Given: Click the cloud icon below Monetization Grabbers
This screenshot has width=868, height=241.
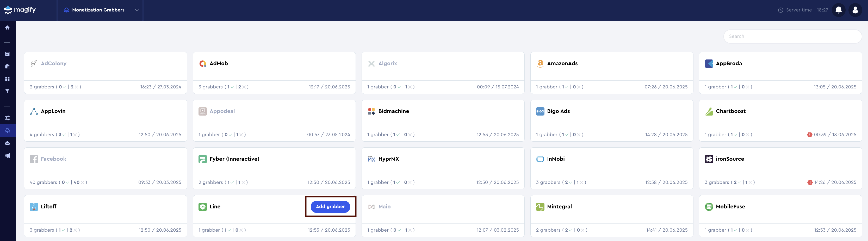Looking at the screenshot, I should tap(7, 142).
